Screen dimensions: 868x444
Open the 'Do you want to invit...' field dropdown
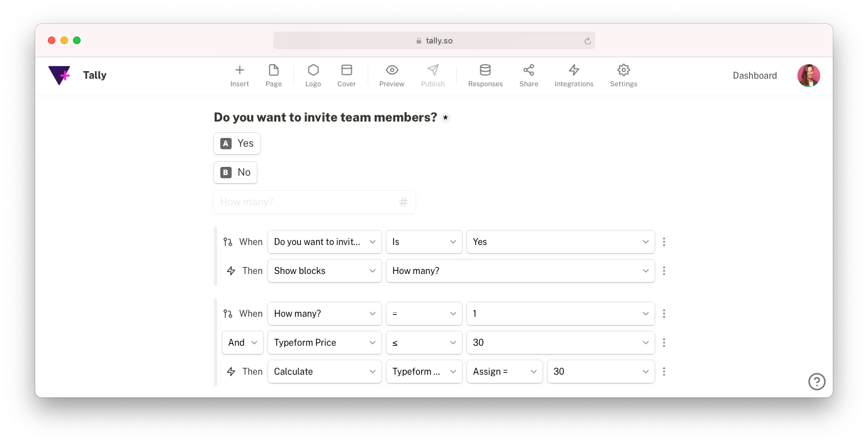(325, 242)
